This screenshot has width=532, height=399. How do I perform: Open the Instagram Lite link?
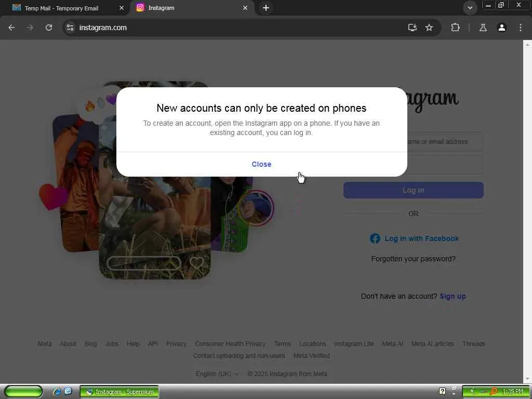(x=354, y=344)
